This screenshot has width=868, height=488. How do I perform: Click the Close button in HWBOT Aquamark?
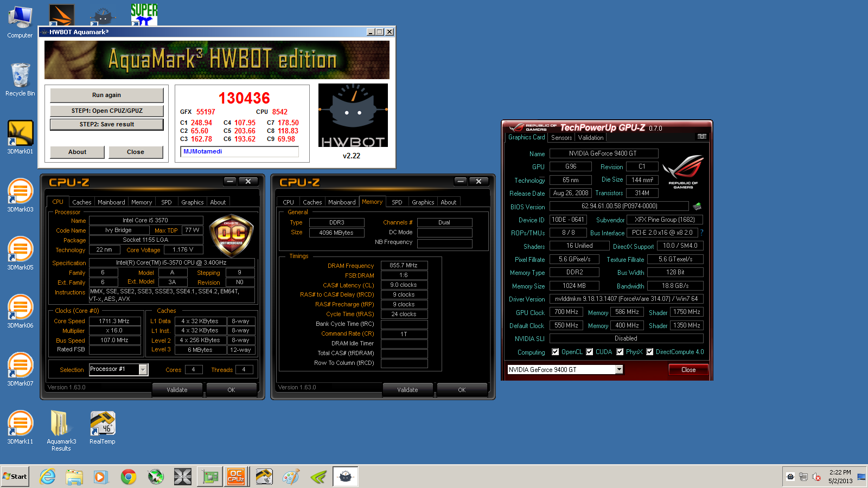[x=136, y=152]
